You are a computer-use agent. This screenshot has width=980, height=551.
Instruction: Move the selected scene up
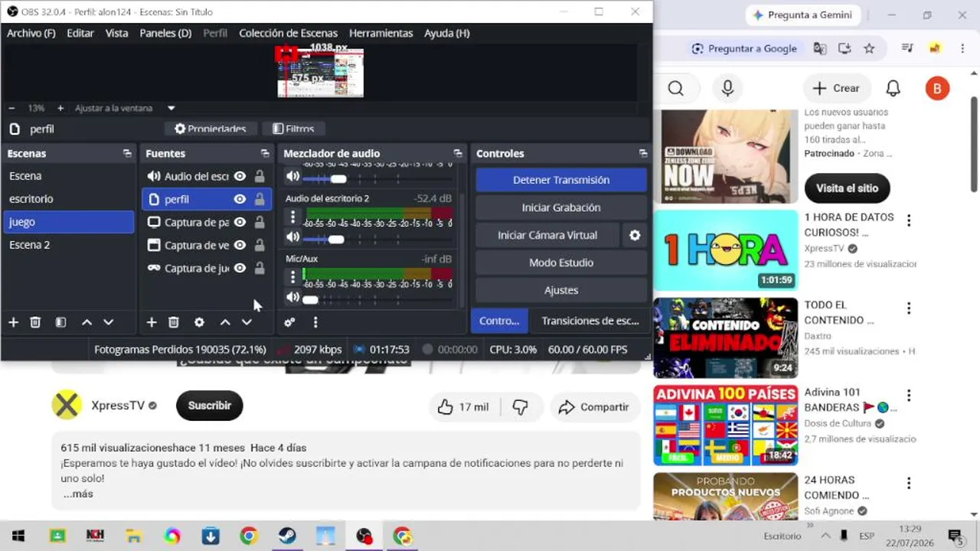point(87,322)
